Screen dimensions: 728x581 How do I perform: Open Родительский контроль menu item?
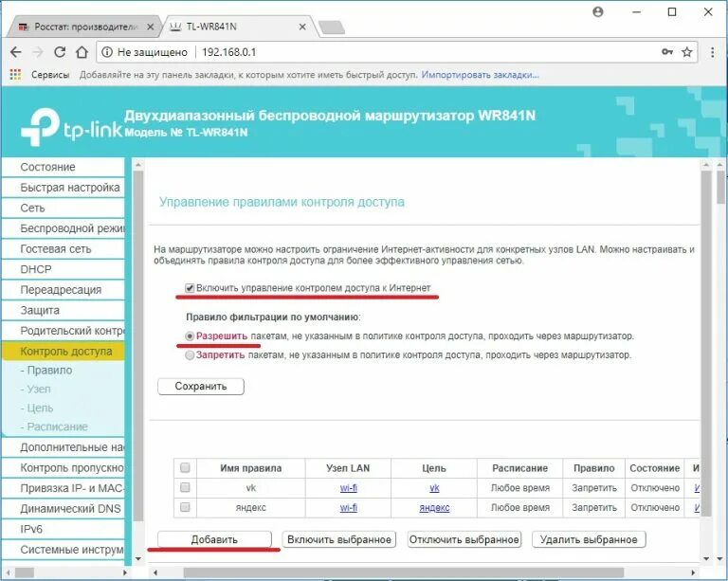[x=64, y=331]
